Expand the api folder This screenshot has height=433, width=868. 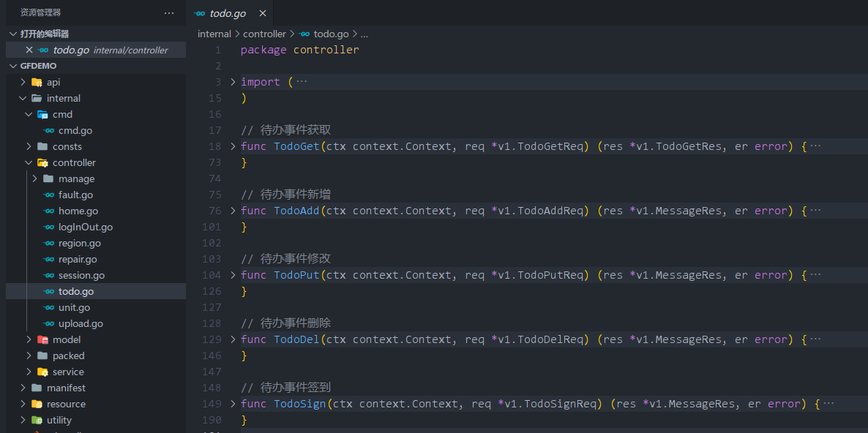click(x=23, y=83)
